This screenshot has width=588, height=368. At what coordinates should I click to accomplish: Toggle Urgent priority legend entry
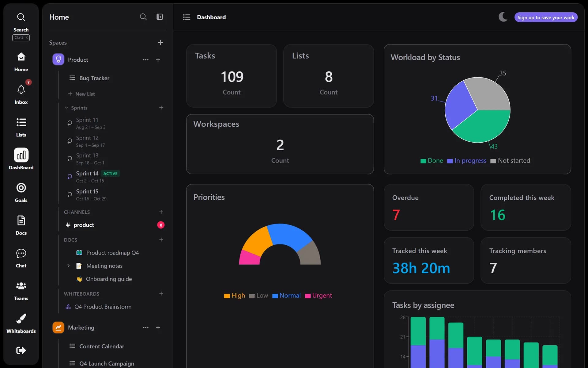(x=318, y=296)
